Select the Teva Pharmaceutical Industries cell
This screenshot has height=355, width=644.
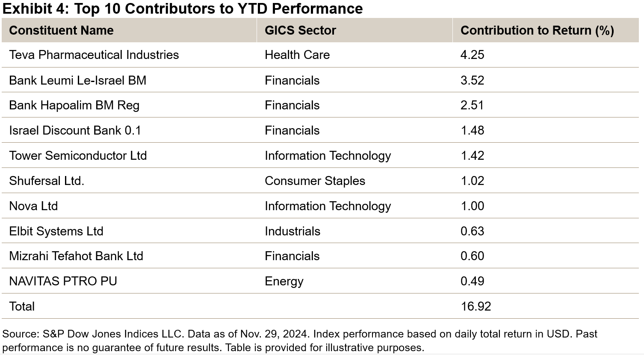coord(94,55)
